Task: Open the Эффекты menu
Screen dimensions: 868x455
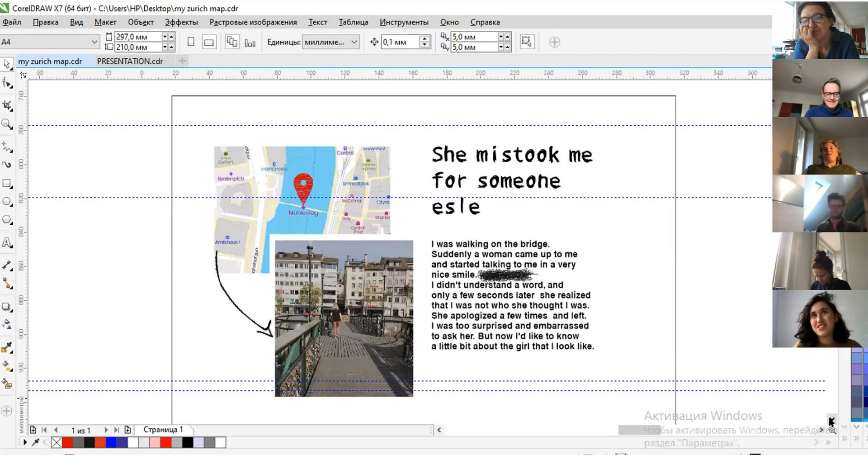Action: pyautogui.click(x=181, y=22)
